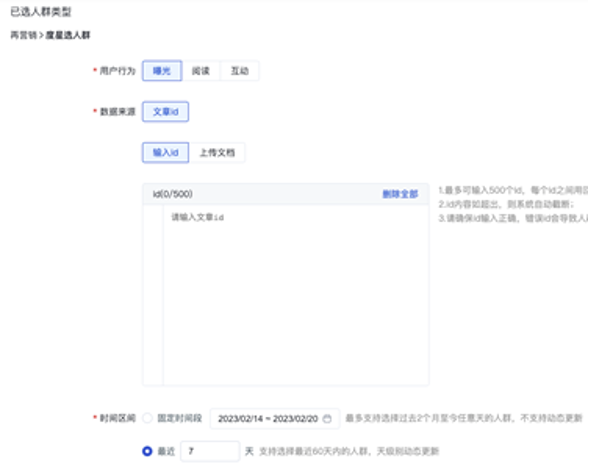The height and width of the screenshot is (464, 589).
Task: Focus the 请输入文章id text area
Action: click(x=296, y=295)
